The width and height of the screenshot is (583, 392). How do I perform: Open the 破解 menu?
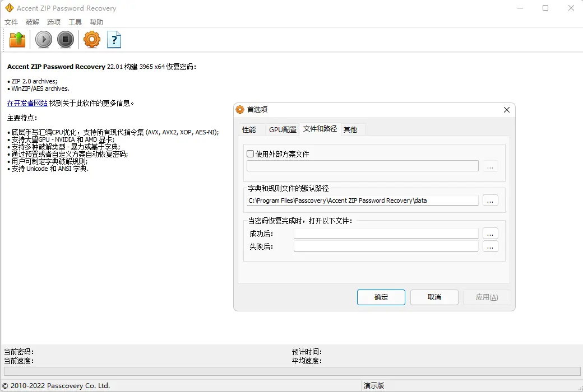pyautogui.click(x=33, y=22)
